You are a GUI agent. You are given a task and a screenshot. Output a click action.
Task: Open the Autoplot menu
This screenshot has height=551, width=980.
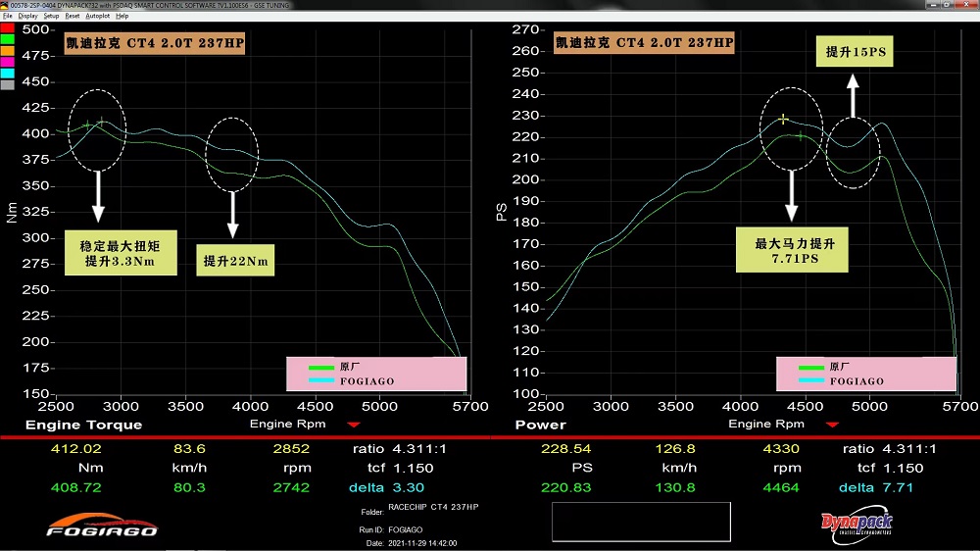click(97, 16)
